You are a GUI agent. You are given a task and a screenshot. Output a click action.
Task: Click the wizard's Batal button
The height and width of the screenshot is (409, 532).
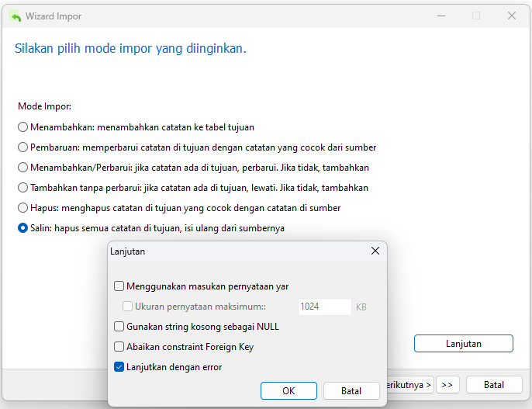(494, 385)
